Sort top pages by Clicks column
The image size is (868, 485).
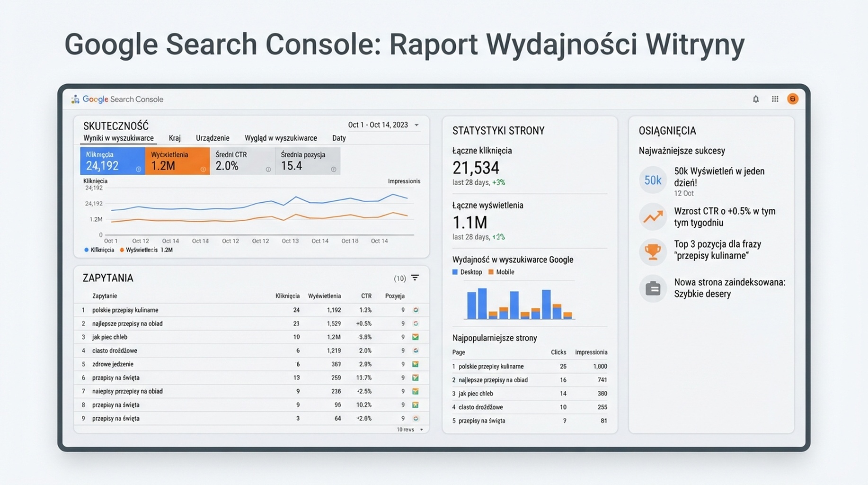558,352
